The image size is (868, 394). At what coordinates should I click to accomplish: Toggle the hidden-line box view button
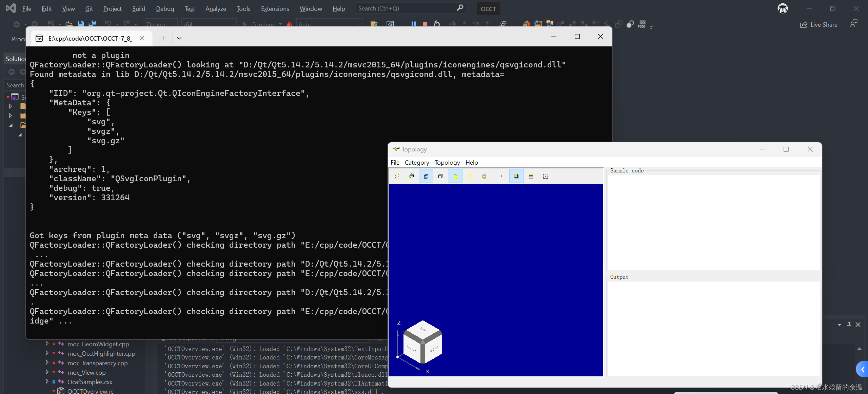[426, 176]
